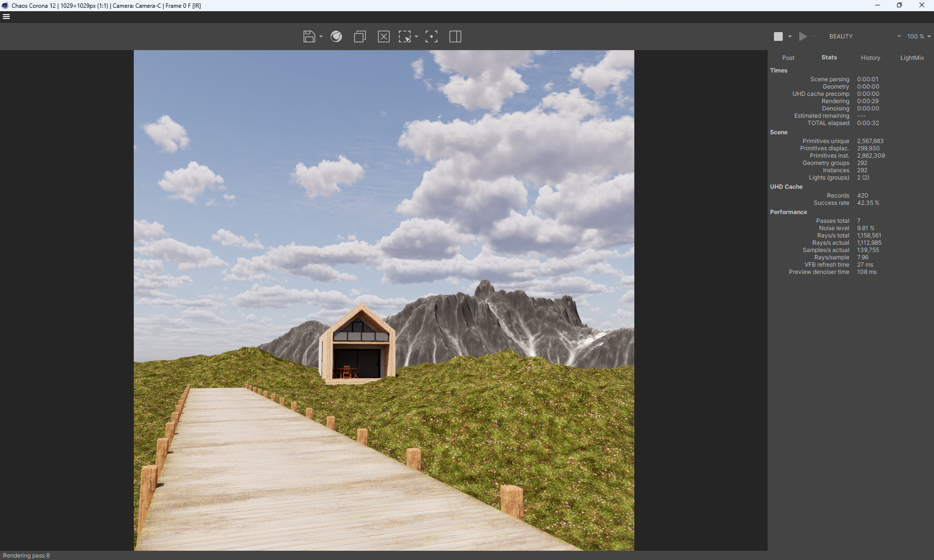Switch to the Post tab

[x=788, y=58]
